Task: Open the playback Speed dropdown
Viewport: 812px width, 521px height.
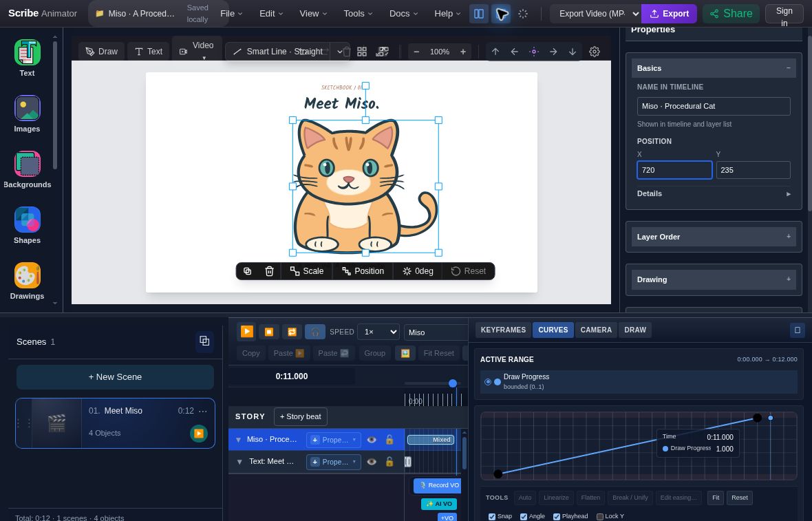Action: click(378, 332)
